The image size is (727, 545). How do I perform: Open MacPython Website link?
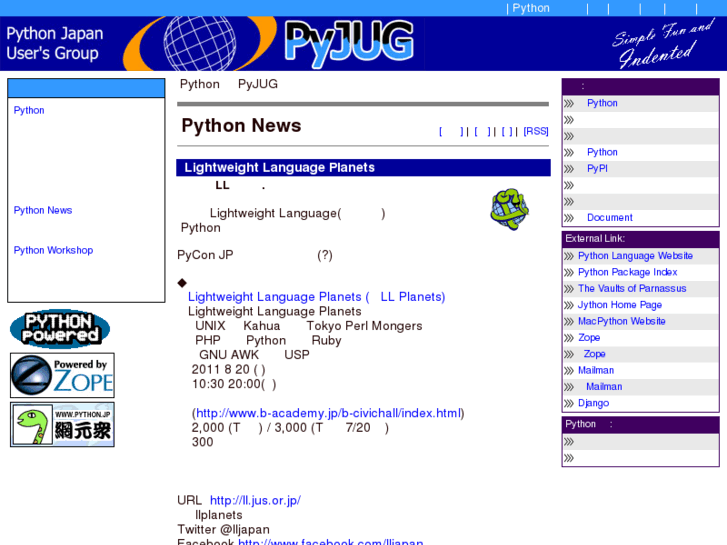coord(621,321)
